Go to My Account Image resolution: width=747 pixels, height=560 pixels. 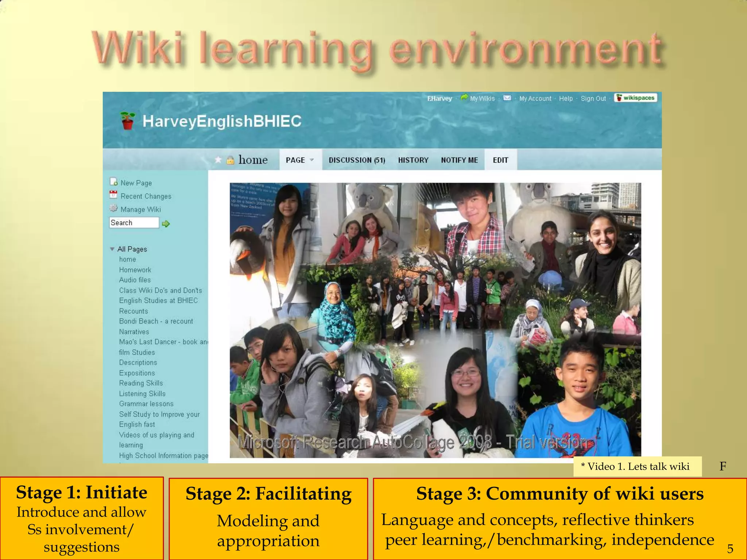coord(535,98)
